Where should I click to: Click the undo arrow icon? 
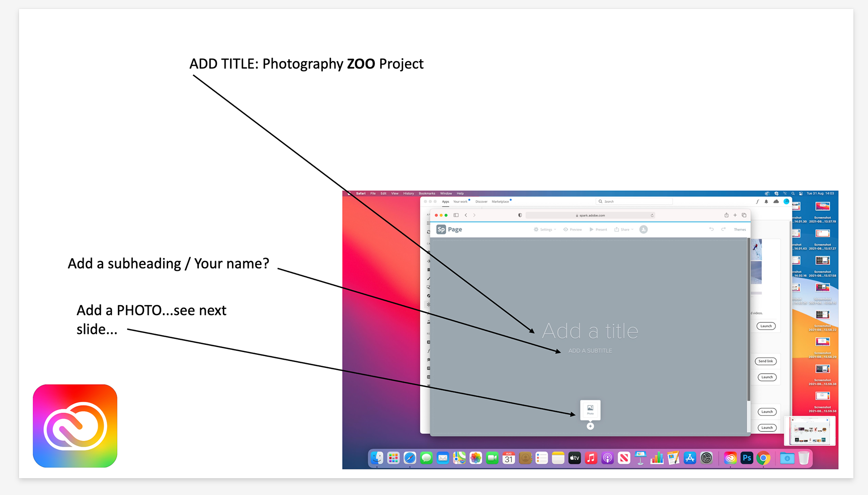711,229
